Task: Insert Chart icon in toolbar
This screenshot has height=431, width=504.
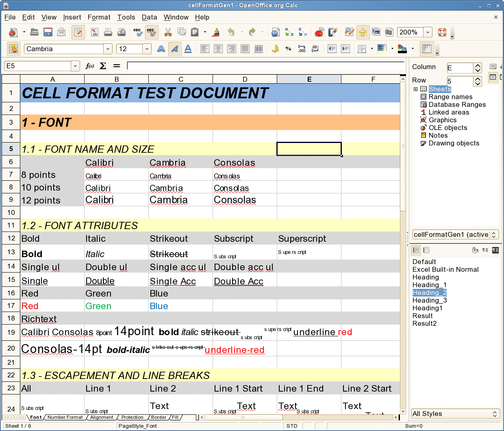Action: (319, 32)
